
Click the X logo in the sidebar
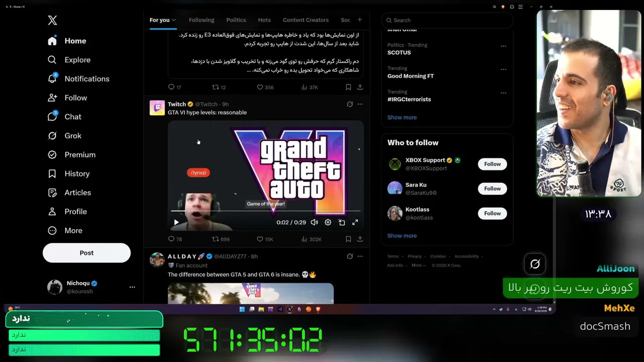[52, 20]
